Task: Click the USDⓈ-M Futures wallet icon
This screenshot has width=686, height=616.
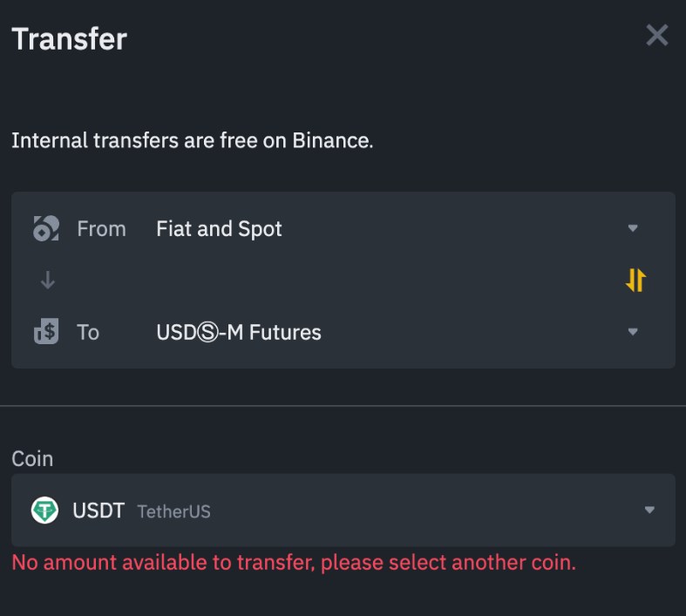Action: click(45, 332)
